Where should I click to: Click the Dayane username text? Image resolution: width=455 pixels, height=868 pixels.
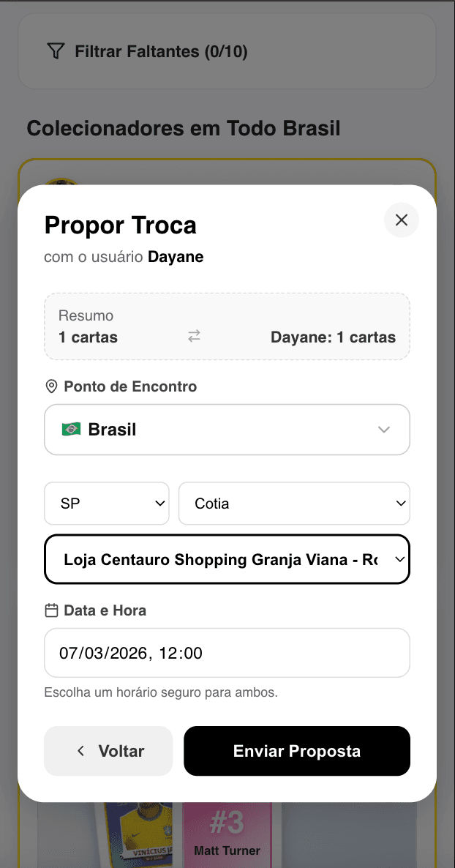[176, 257]
